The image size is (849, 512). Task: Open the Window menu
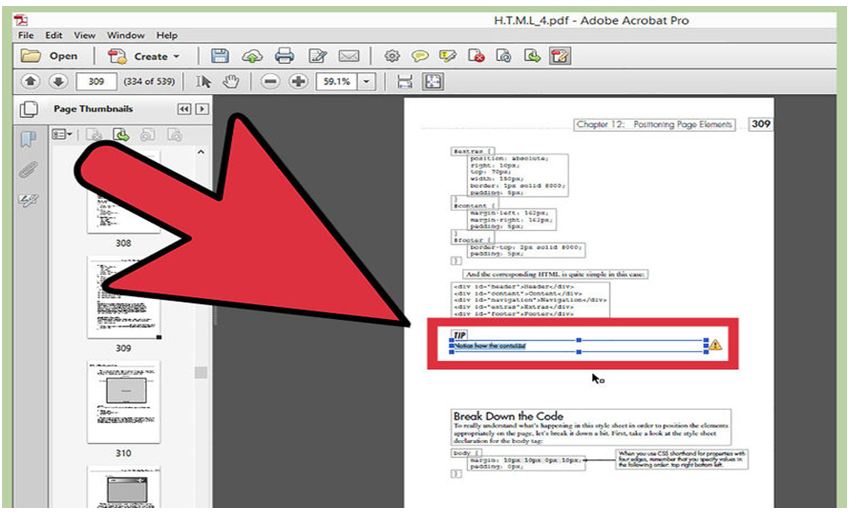(128, 35)
